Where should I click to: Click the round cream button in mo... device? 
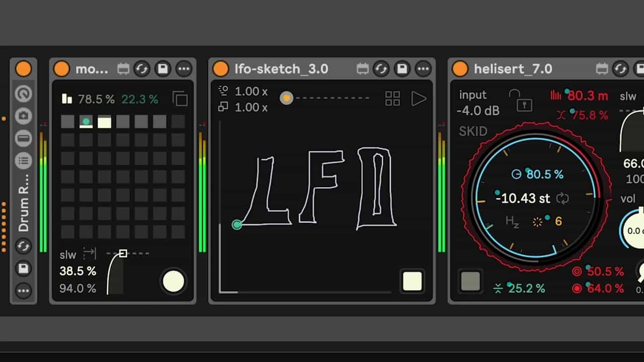click(x=174, y=282)
